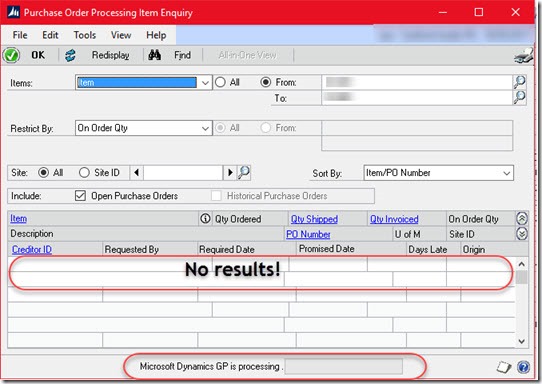
Task: Select Restrict By All radio button
Action: [x=220, y=128]
